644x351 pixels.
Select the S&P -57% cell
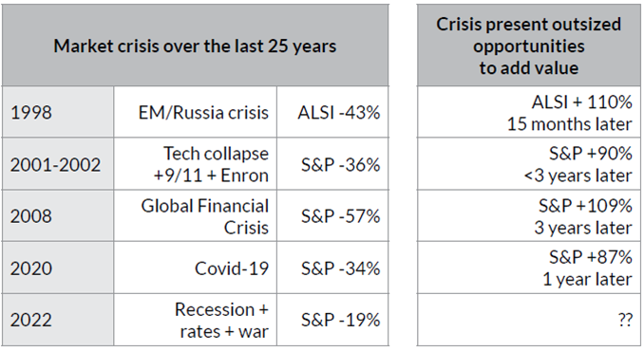332,215
